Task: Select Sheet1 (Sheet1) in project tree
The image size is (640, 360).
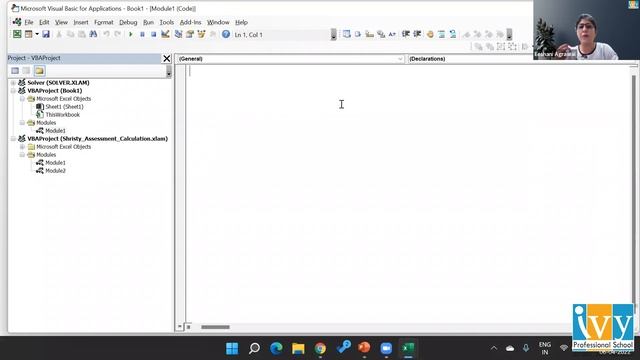Action: click(x=64, y=107)
